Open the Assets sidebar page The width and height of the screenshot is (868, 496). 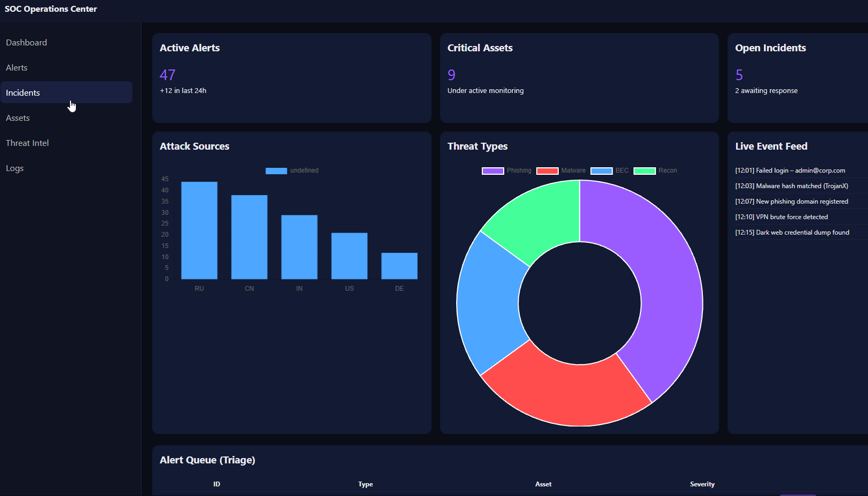(x=18, y=118)
